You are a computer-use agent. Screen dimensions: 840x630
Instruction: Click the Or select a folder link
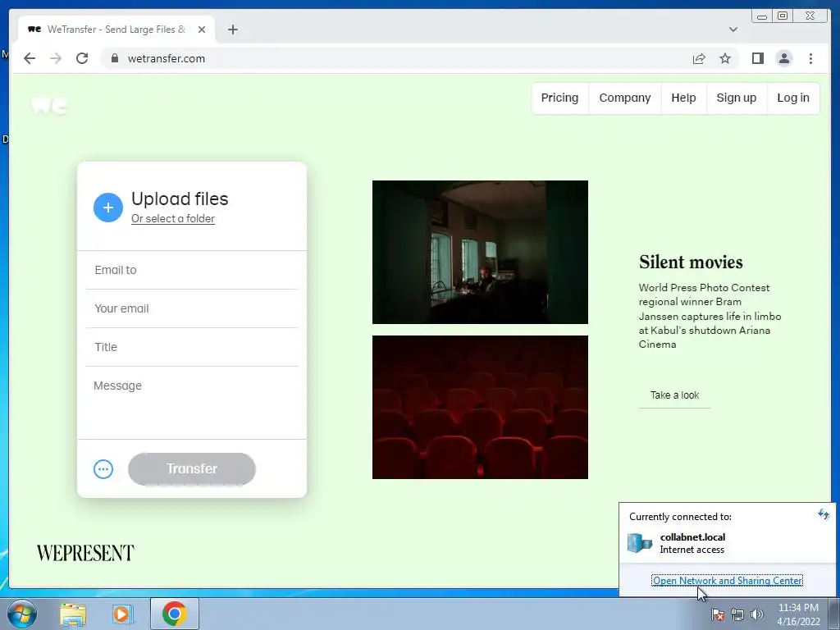coord(173,218)
